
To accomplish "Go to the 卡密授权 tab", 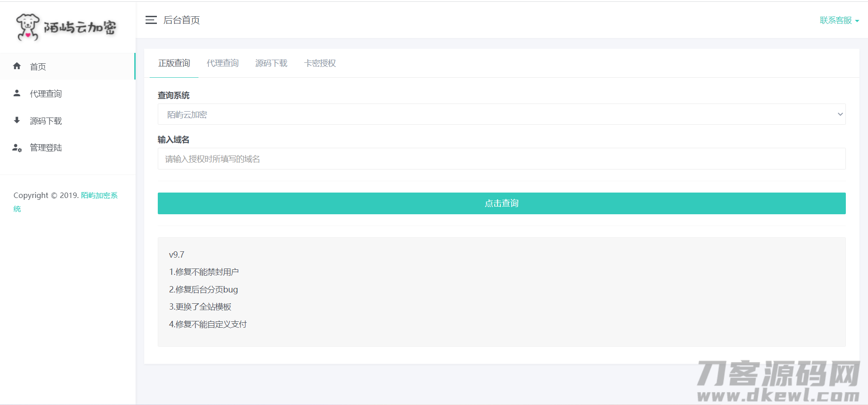I will tap(320, 63).
